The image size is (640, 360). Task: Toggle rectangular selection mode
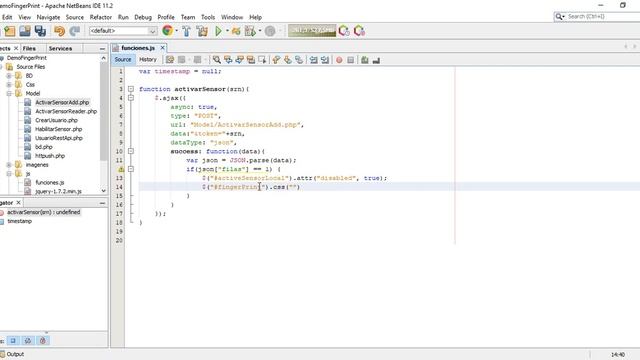pos(262,60)
